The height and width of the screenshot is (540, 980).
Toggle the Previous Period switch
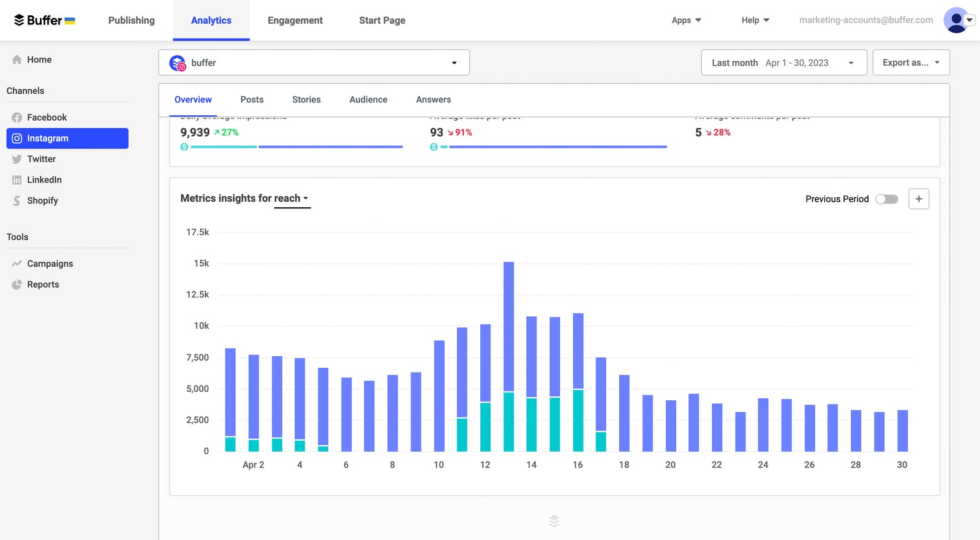tap(886, 199)
